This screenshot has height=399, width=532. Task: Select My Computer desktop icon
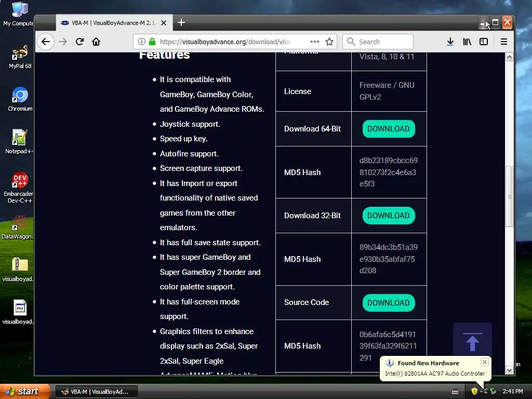click(19, 14)
